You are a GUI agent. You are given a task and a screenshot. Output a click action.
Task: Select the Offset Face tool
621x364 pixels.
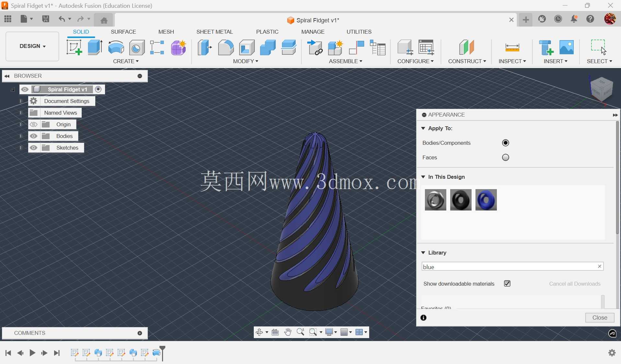[289, 47]
